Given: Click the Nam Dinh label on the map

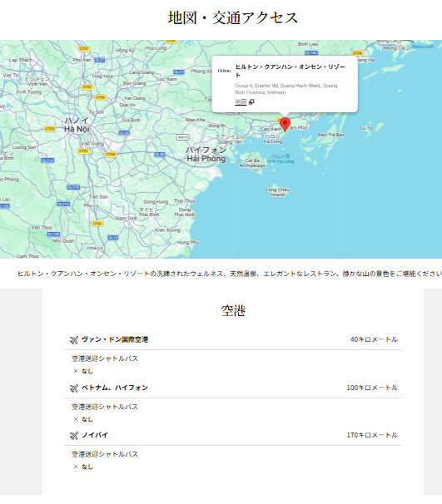Looking at the screenshot, I should point(126,218).
